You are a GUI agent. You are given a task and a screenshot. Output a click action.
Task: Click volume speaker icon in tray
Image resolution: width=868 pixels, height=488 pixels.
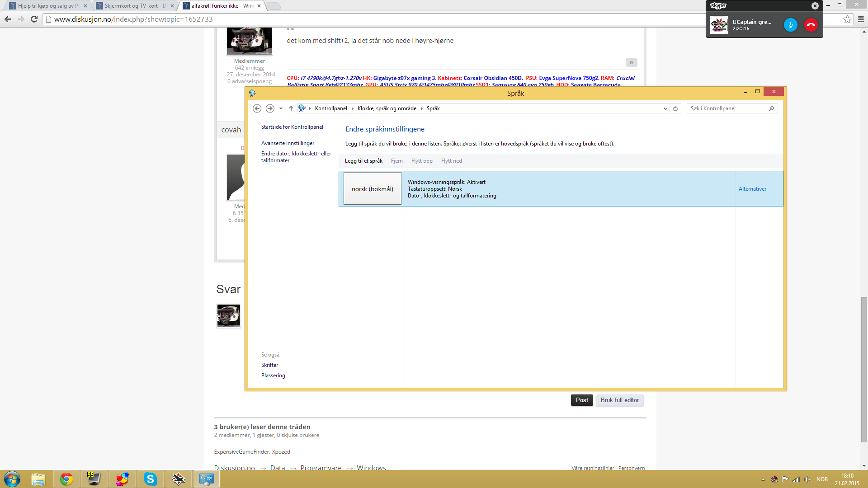[x=807, y=479]
